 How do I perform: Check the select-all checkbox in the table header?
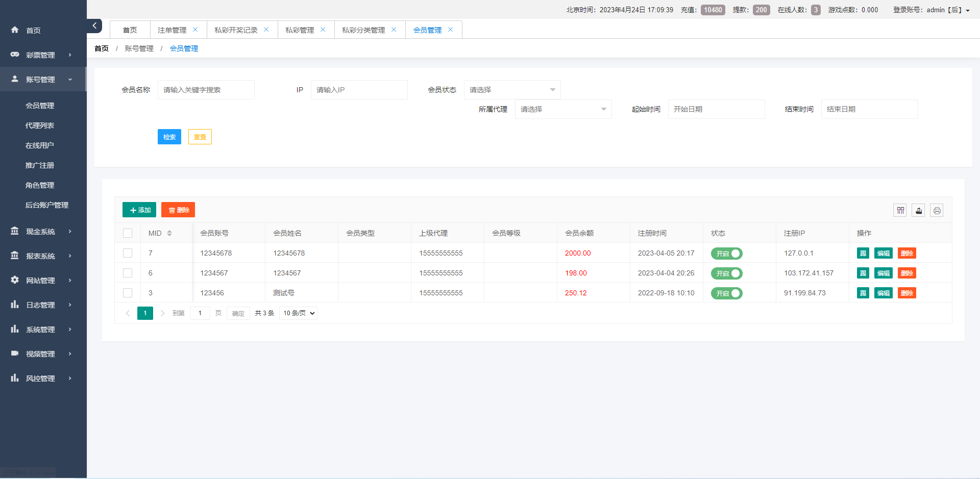tap(128, 233)
